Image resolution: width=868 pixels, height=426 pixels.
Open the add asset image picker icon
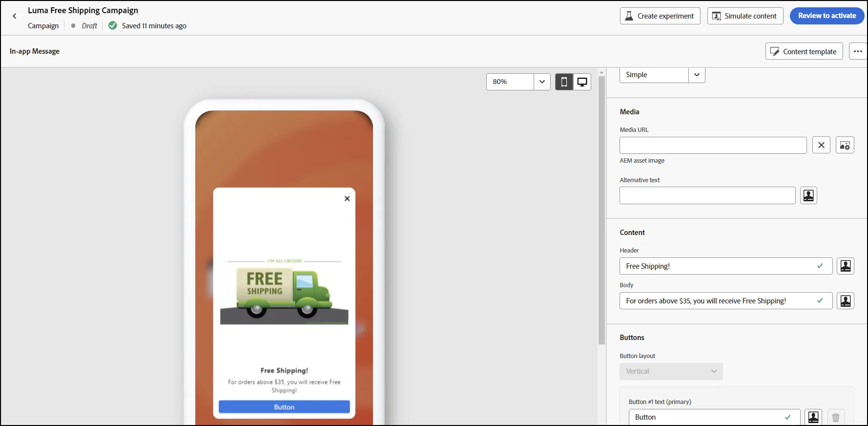tap(845, 145)
